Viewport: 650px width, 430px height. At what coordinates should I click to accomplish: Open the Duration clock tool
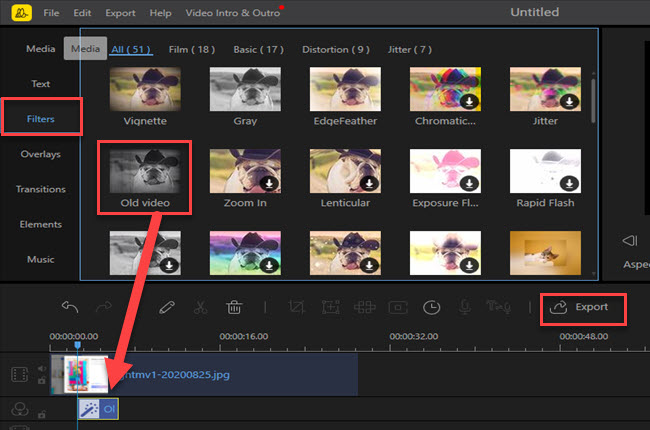(x=431, y=308)
